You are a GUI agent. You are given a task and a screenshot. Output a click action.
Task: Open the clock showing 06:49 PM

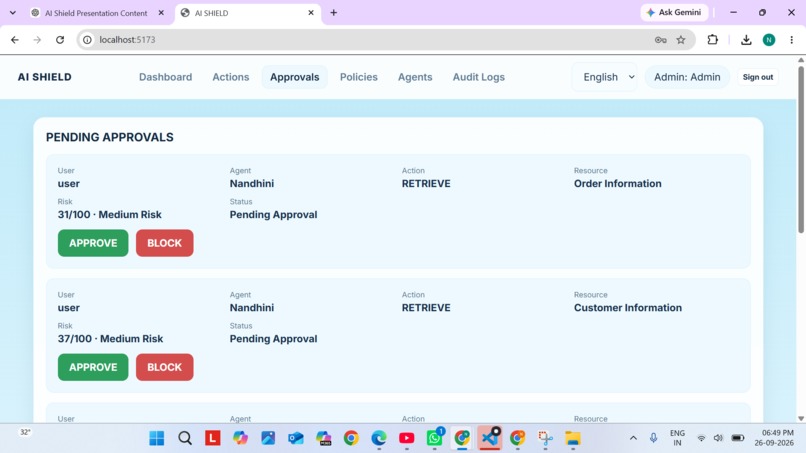[774, 438]
